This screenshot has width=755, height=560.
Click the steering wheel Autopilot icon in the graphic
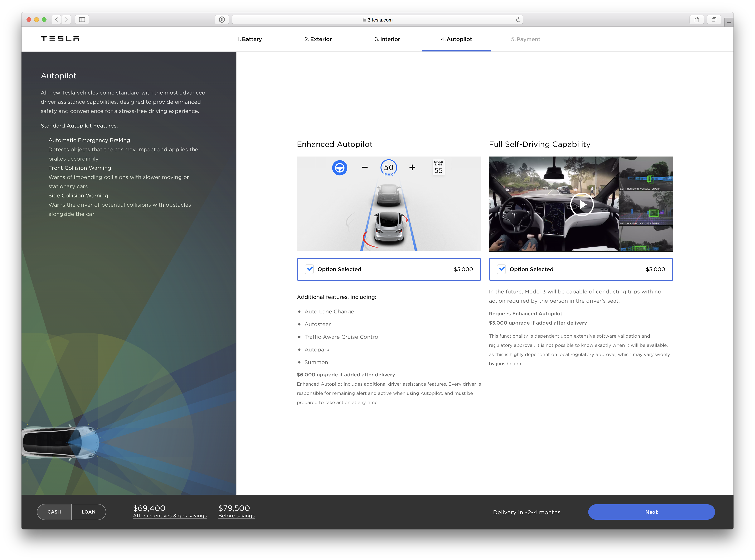(340, 167)
